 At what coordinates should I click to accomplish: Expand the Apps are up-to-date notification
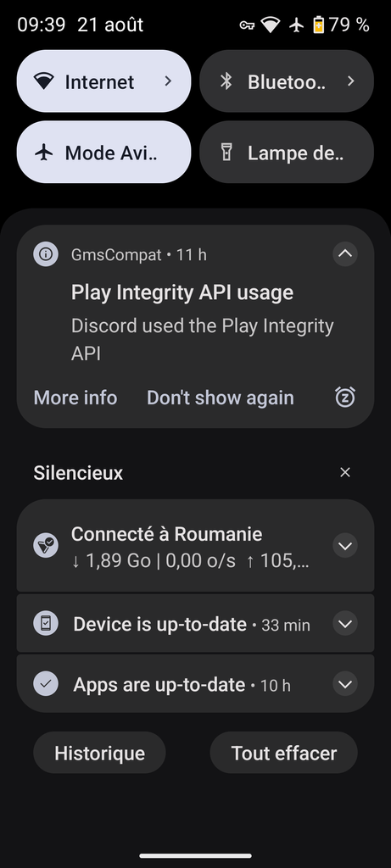[x=345, y=684]
